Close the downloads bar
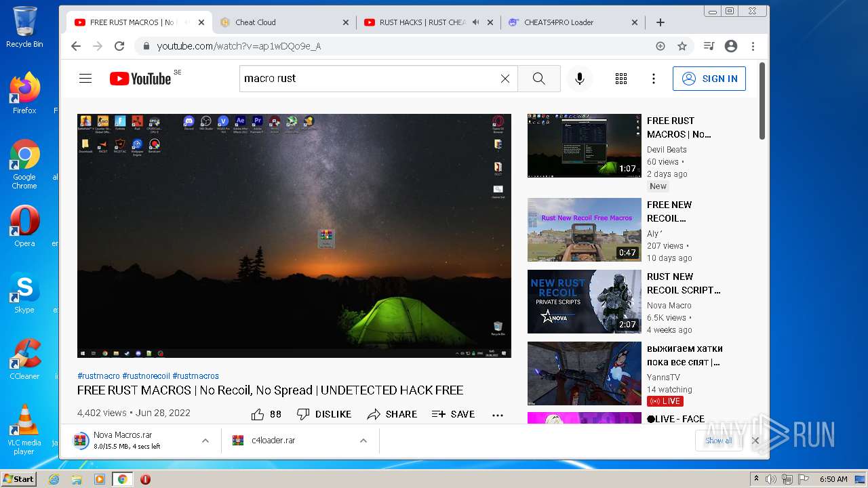This screenshot has height=488, width=868. pyautogui.click(x=755, y=441)
